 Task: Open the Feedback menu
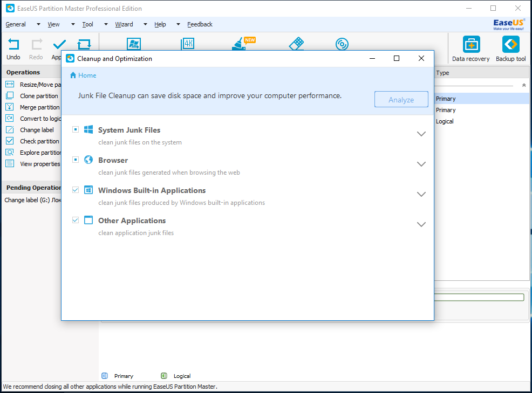(x=200, y=24)
